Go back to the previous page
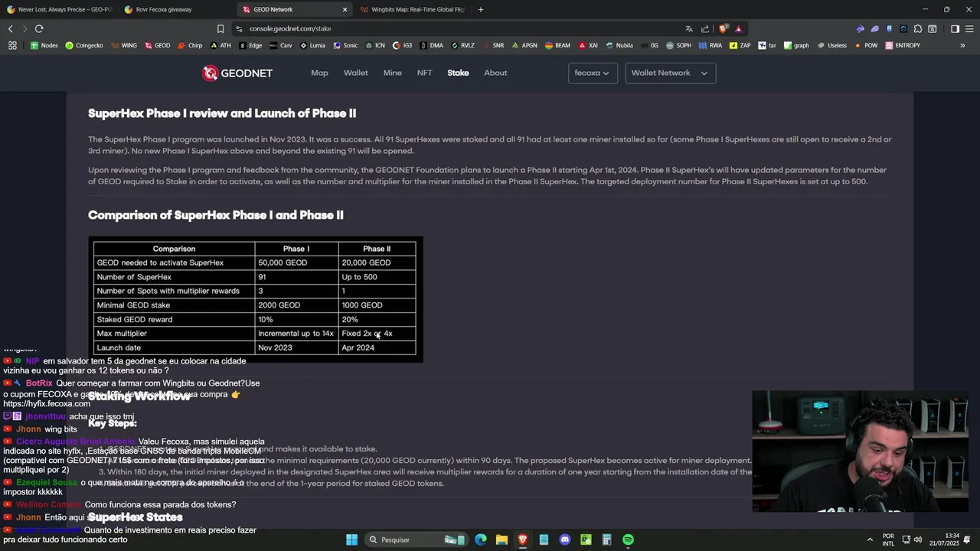The height and width of the screenshot is (551, 980). (x=10, y=28)
